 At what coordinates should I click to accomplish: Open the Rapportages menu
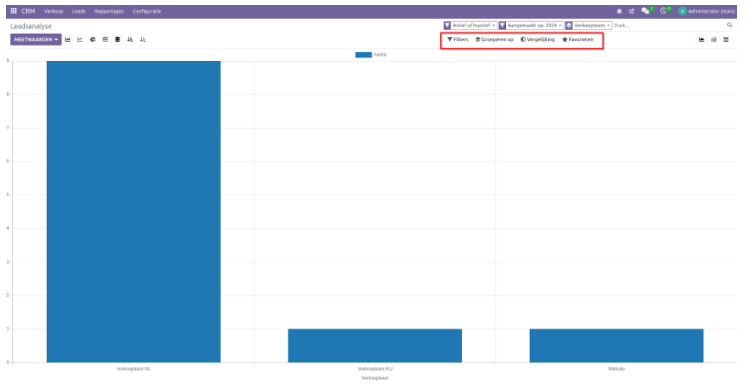[x=109, y=11]
